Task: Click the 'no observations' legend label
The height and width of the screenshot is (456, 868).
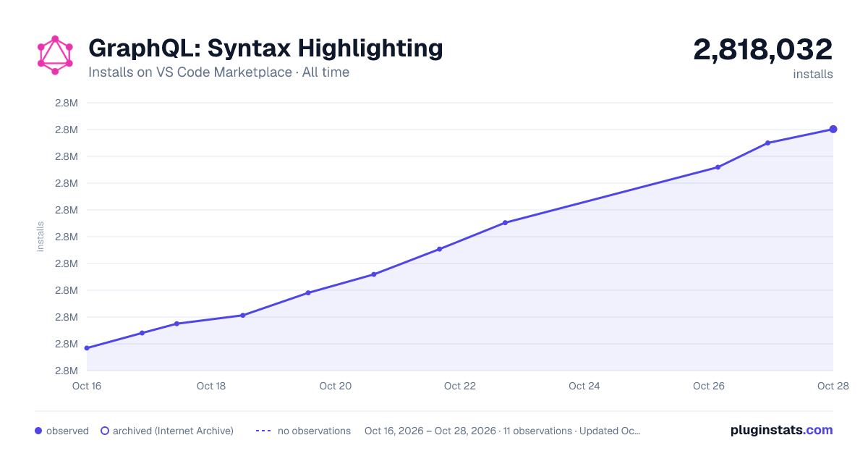Action: (x=314, y=431)
